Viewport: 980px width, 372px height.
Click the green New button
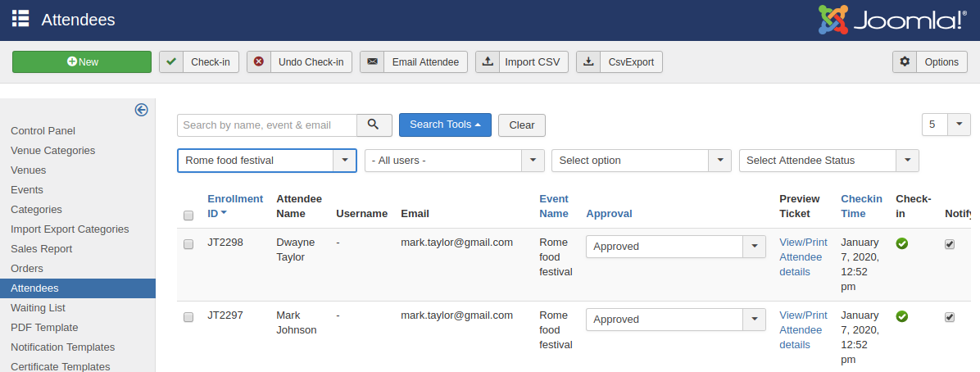(x=82, y=62)
